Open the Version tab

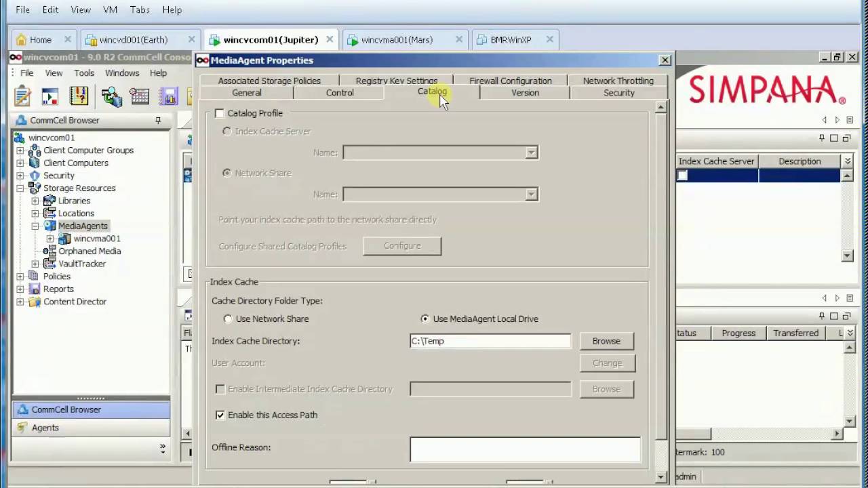tap(526, 93)
